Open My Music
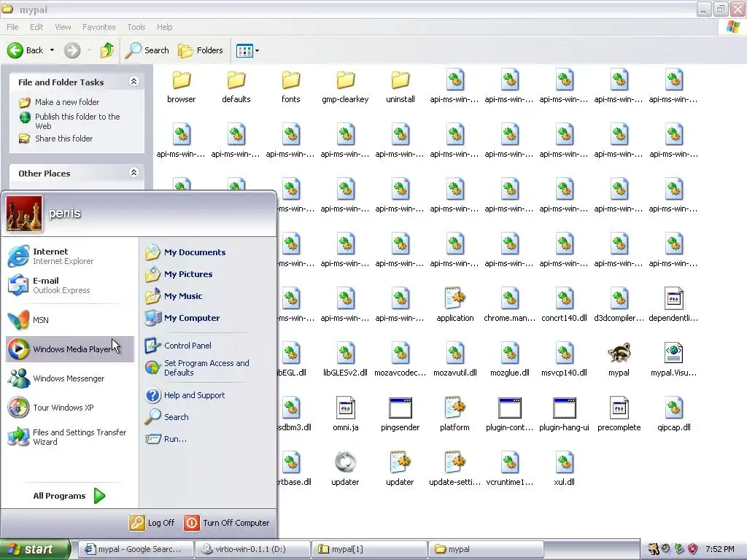Screen dimensions: 747x560 [174, 296]
